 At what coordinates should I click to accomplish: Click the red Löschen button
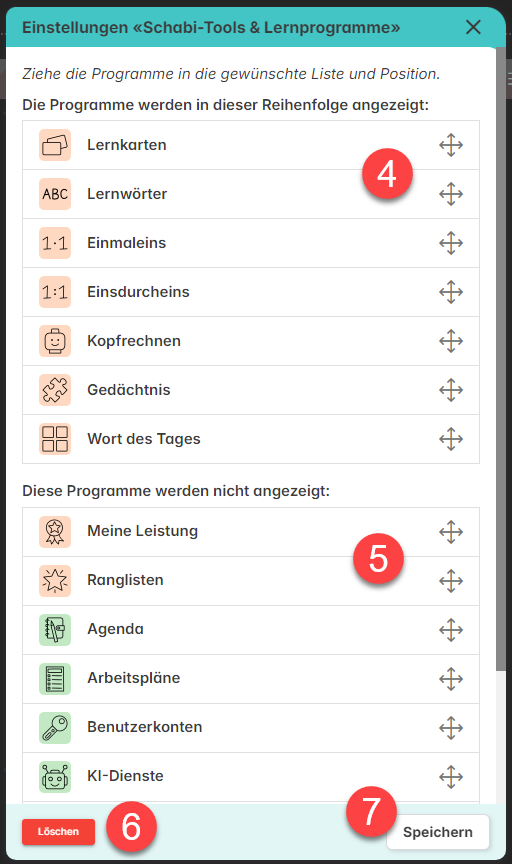click(58, 831)
